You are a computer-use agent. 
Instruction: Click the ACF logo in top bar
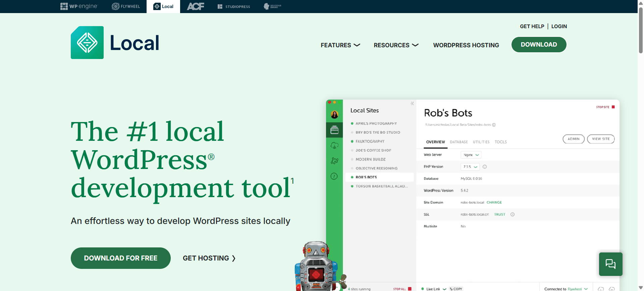195,6
